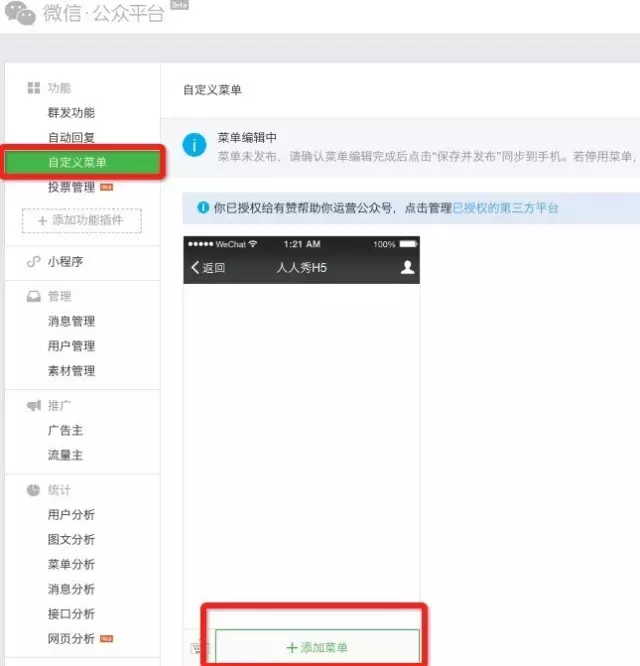Click the WeChat logo icon

20,13
